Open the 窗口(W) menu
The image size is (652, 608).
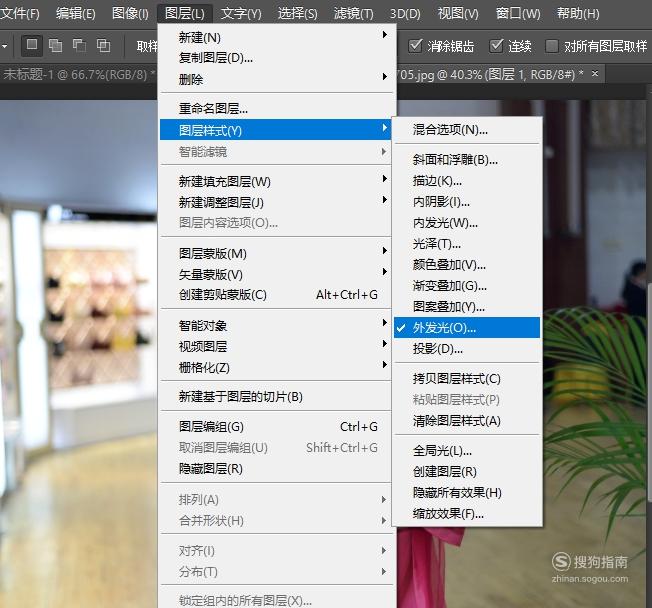[x=518, y=13]
